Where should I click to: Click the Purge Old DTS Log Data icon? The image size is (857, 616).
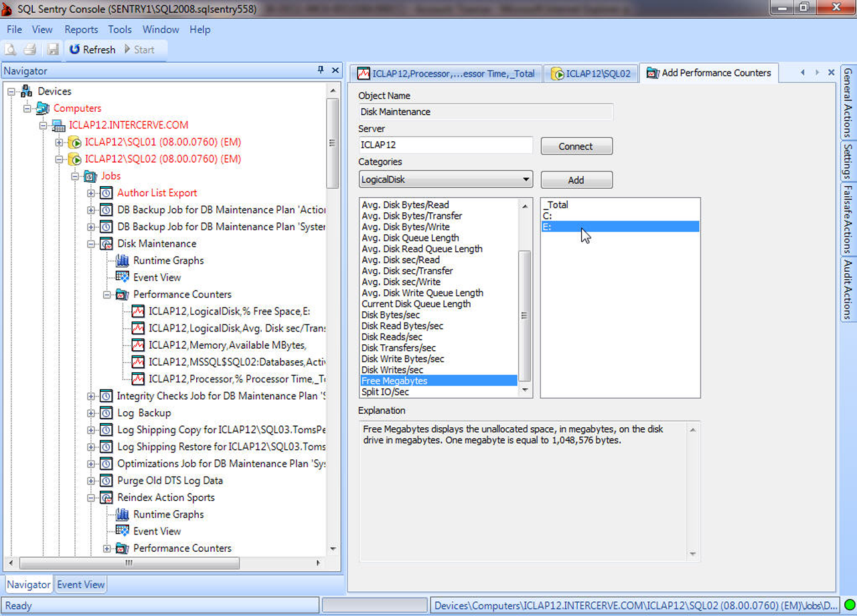click(106, 481)
